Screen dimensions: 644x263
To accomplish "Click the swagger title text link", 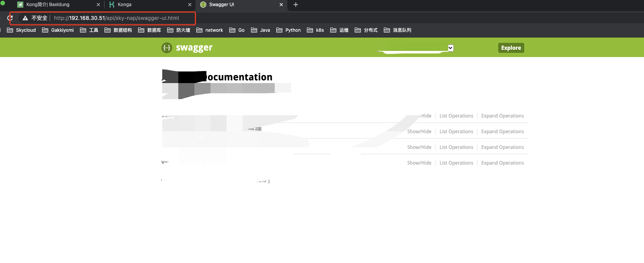I will [194, 48].
